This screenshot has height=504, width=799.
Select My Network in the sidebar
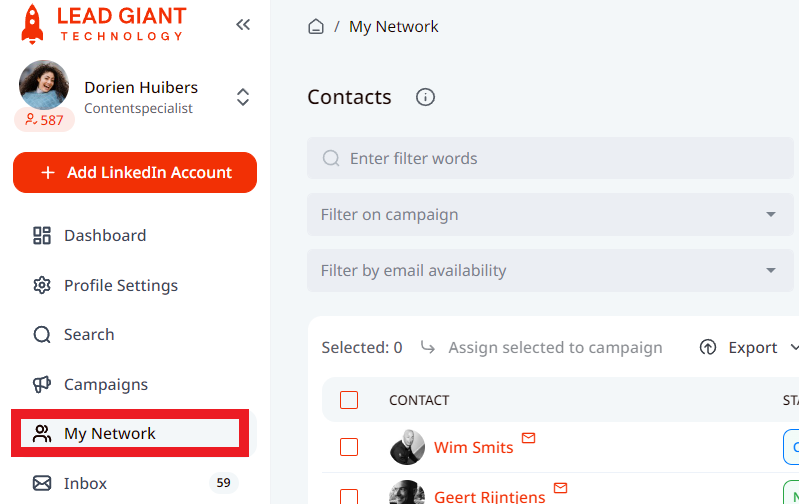[130, 433]
